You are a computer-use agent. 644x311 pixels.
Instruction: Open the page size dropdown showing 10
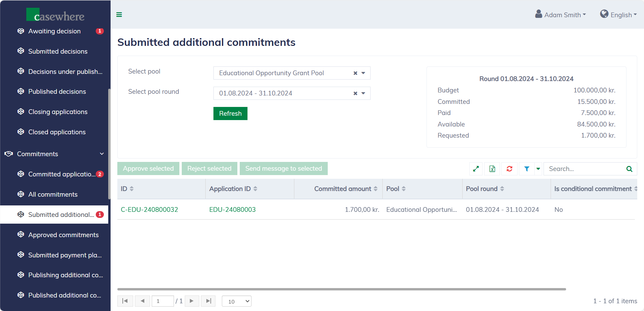point(237,301)
